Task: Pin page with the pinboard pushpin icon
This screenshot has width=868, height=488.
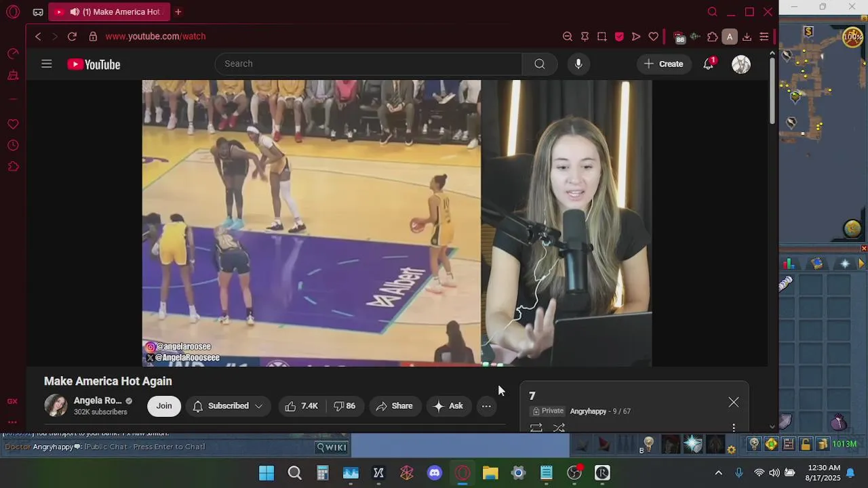Action: (x=585, y=37)
